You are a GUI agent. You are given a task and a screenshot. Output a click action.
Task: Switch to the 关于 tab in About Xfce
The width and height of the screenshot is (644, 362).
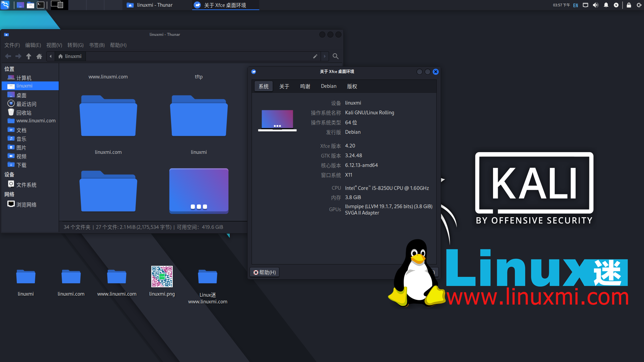[x=284, y=86]
